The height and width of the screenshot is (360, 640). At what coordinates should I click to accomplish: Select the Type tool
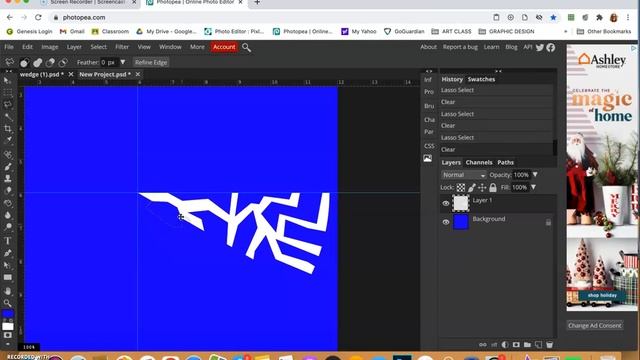[x=7, y=241]
